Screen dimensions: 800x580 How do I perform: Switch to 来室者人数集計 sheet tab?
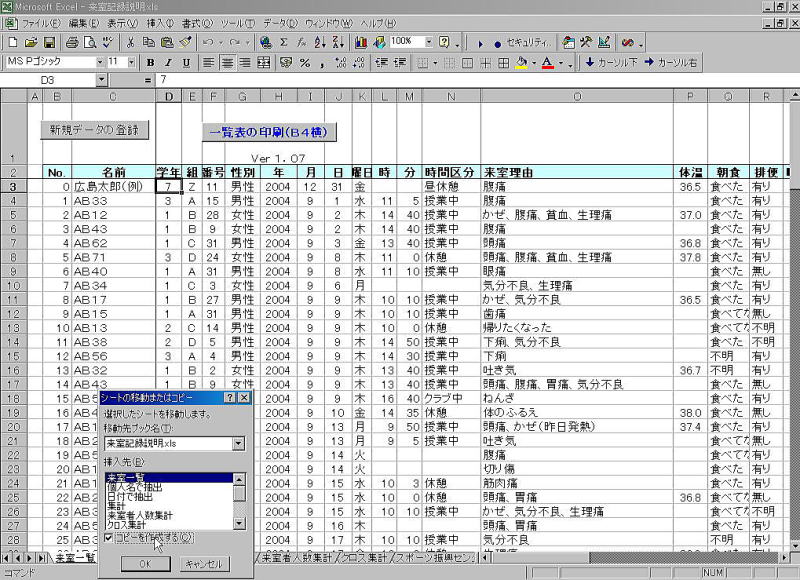point(296,558)
